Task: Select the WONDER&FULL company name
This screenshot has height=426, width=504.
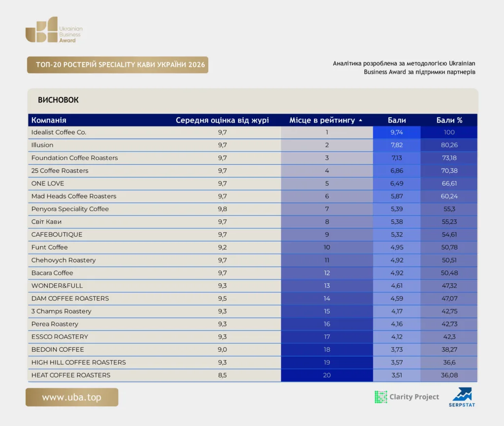Action: (x=57, y=286)
